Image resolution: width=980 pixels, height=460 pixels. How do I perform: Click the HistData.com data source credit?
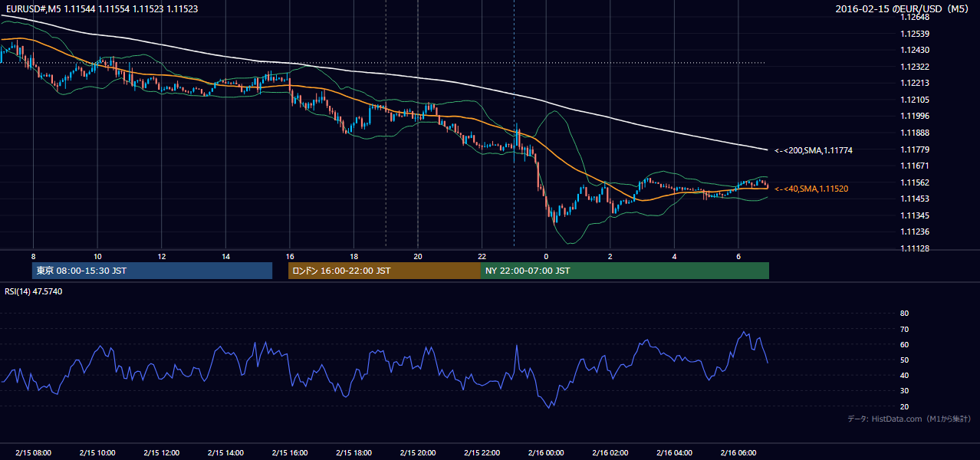click(x=909, y=419)
